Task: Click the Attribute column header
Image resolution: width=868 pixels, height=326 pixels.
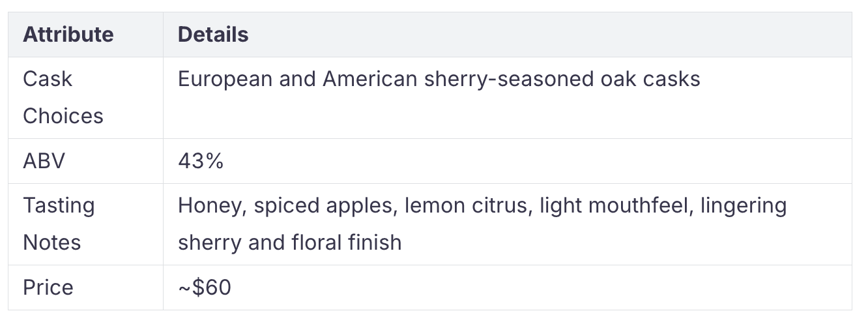Action: [x=68, y=35]
